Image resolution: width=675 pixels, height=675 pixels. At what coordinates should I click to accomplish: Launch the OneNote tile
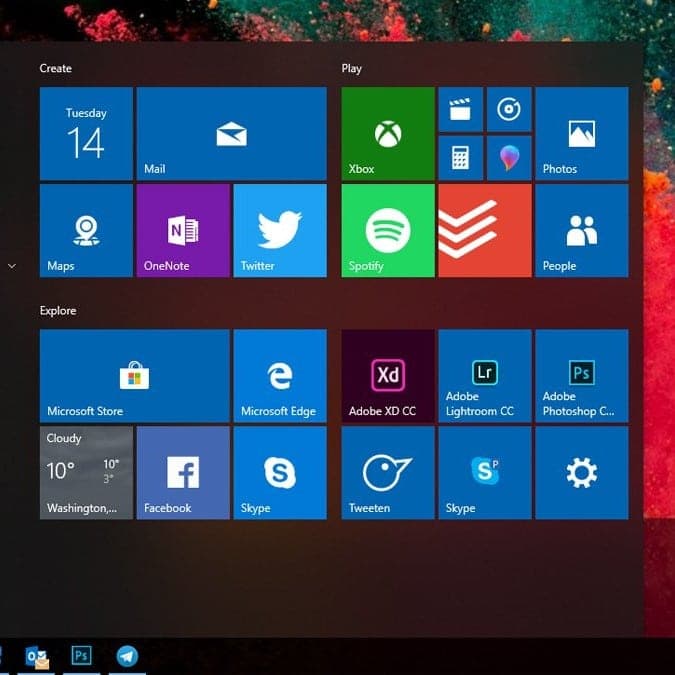point(183,231)
